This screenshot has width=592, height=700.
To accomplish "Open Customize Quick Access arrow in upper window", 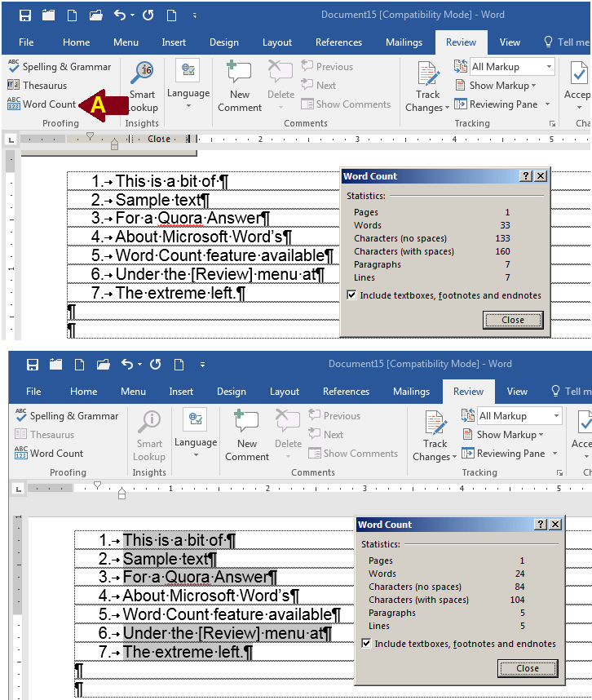I will click(195, 16).
